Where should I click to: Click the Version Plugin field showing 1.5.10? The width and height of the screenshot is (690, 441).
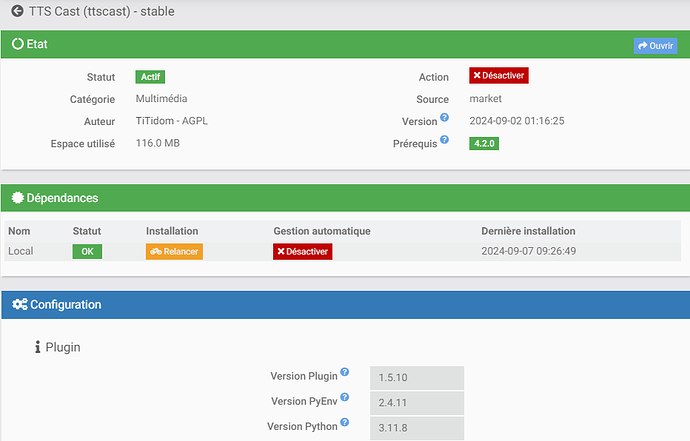[x=417, y=378]
